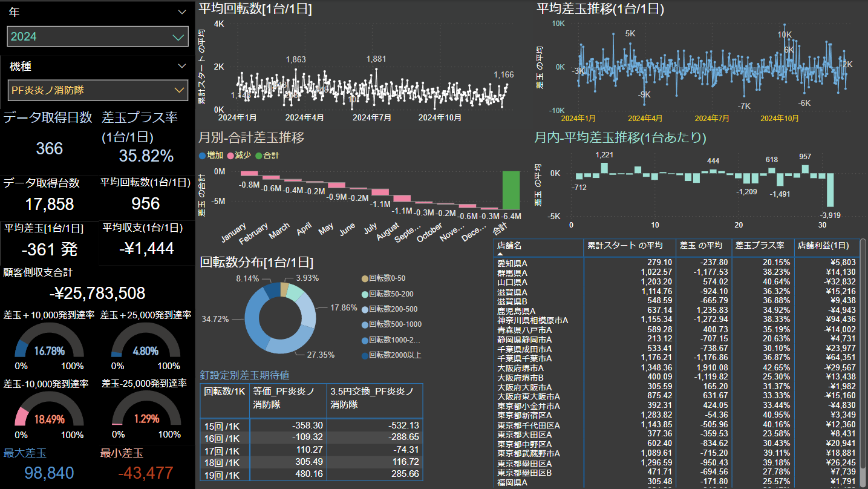Select the 回転数2000以上 legend dot
Image resolution: width=868 pixels, height=489 pixels.
364,355
